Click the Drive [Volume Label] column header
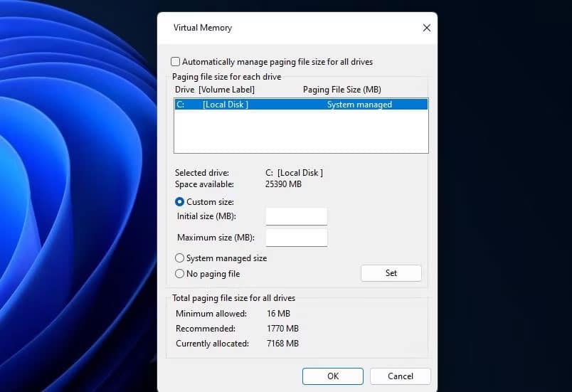Screen dimensions: 572x392 point(215,90)
